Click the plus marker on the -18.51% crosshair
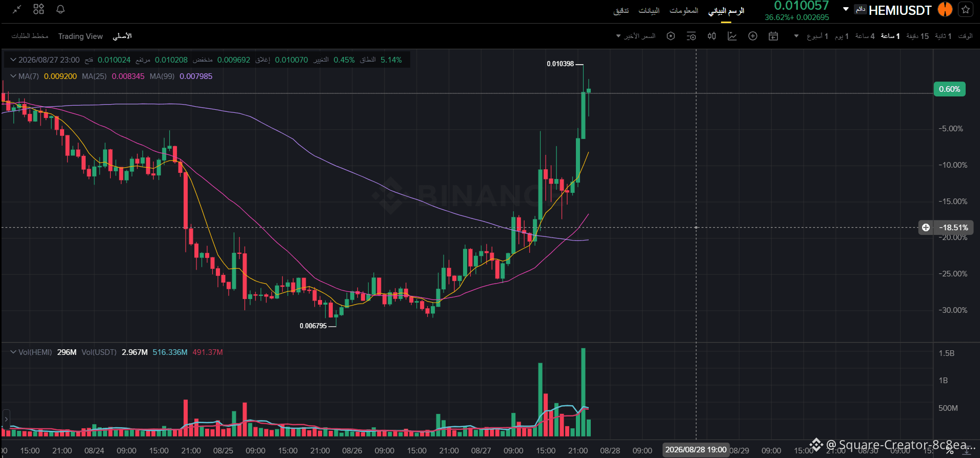The width and height of the screenshot is (980, 458). [926, 227]
